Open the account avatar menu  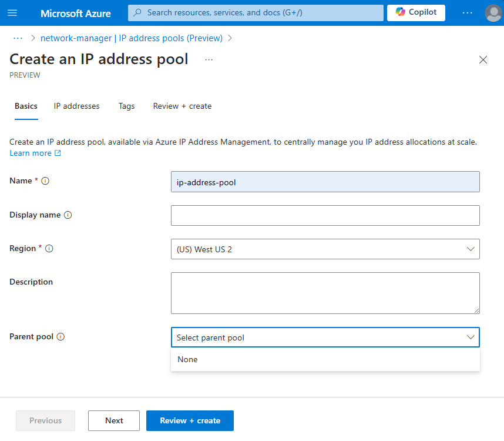493,13
